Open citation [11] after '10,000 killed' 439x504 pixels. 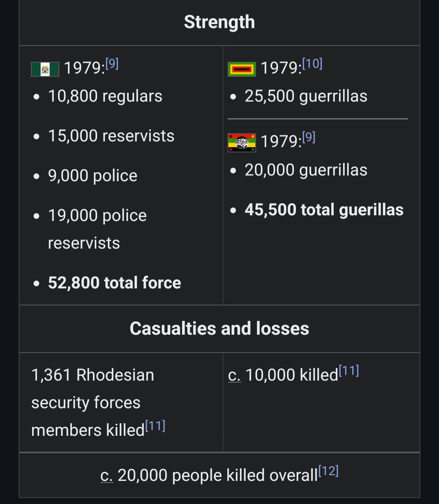point(349,371)
